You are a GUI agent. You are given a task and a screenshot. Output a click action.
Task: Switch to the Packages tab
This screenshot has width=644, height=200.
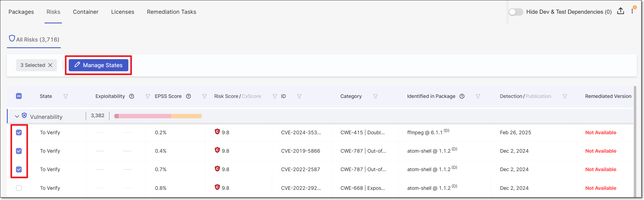pyautogui.click(x=21, y=12)
